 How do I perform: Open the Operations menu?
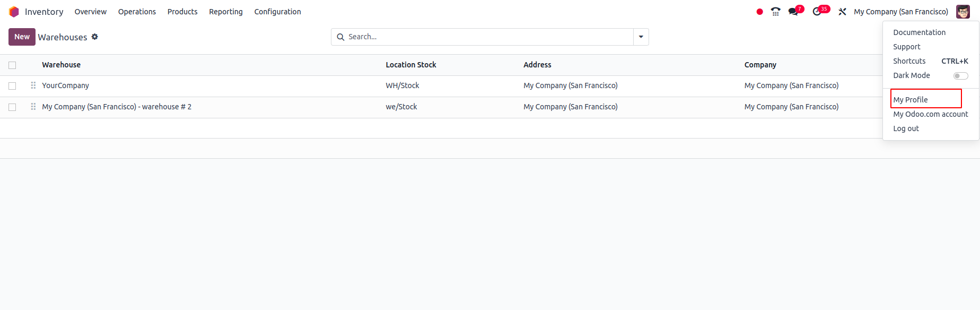point(137,12)
